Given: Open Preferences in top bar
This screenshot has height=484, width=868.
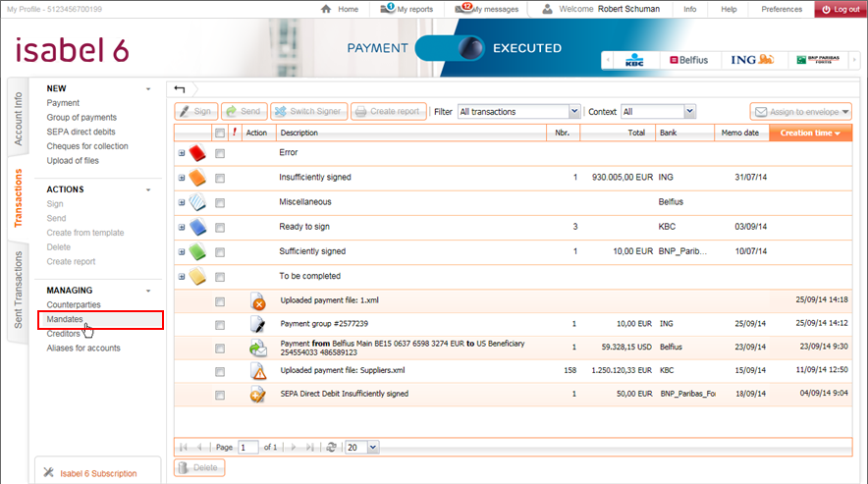Looking at the screenshot, I should (781, 9).
